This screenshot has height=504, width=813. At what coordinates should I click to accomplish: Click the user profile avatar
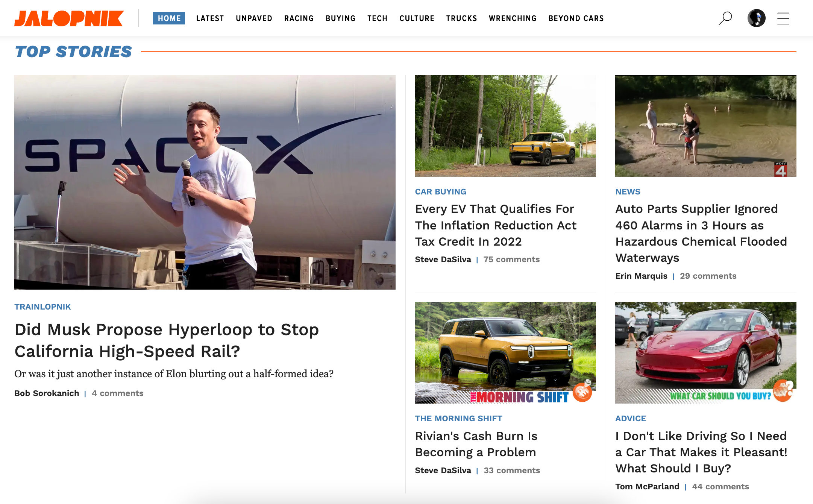pos(756,18)
